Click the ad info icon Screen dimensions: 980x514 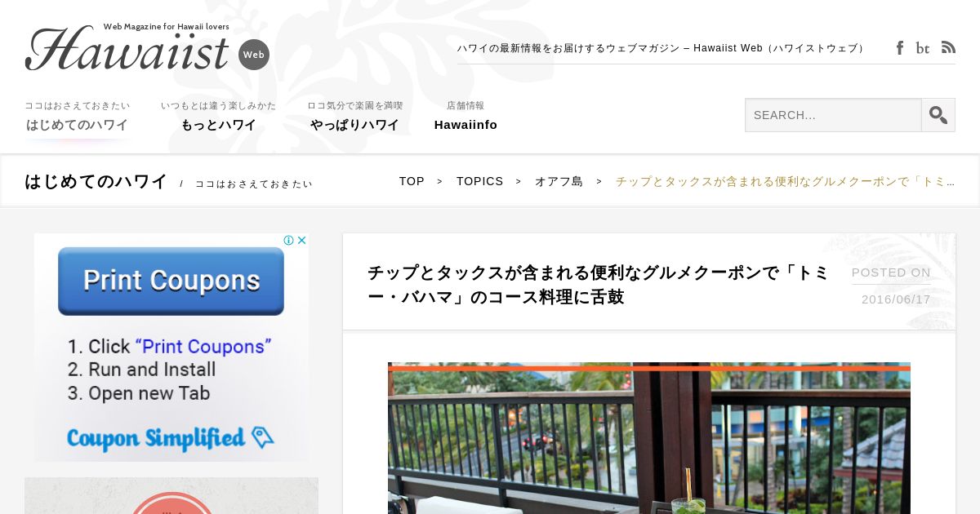(288, 240)
